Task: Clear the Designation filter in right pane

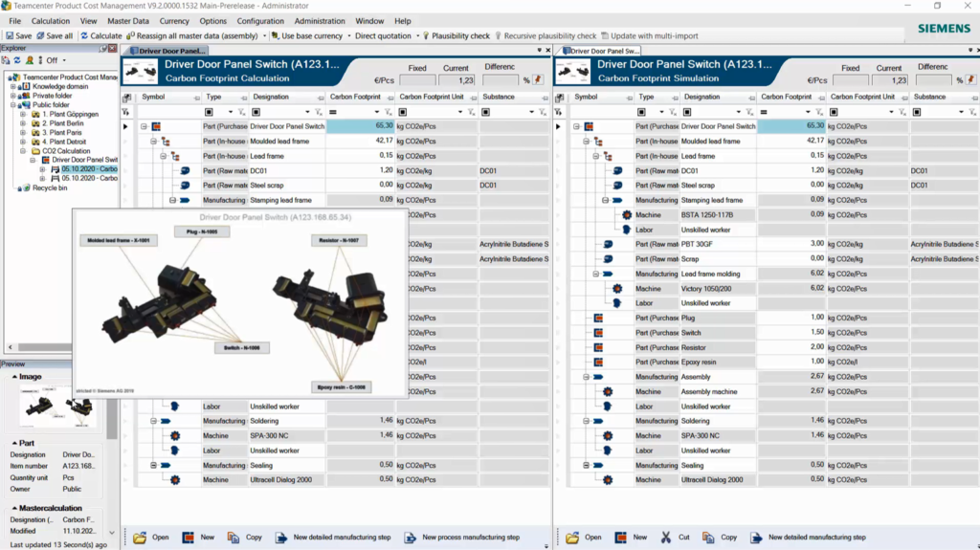Action: [x=750, y=113]
